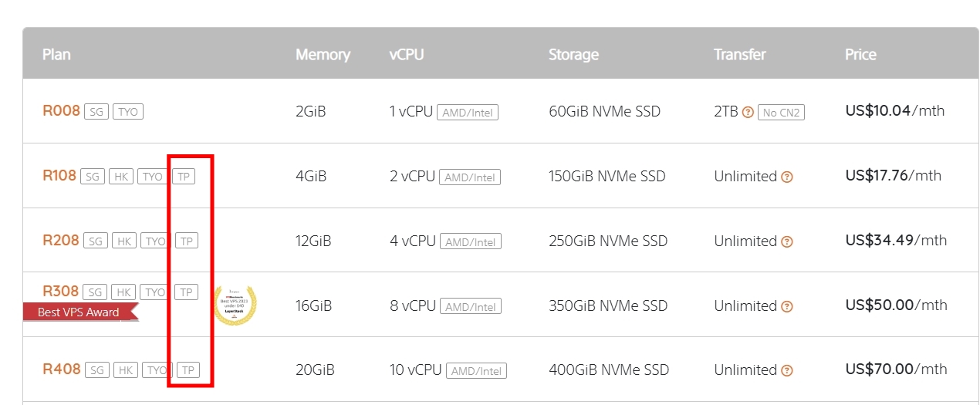Click the gold Best VPS award badge
980x405 pixels.
tap(235, 305)
